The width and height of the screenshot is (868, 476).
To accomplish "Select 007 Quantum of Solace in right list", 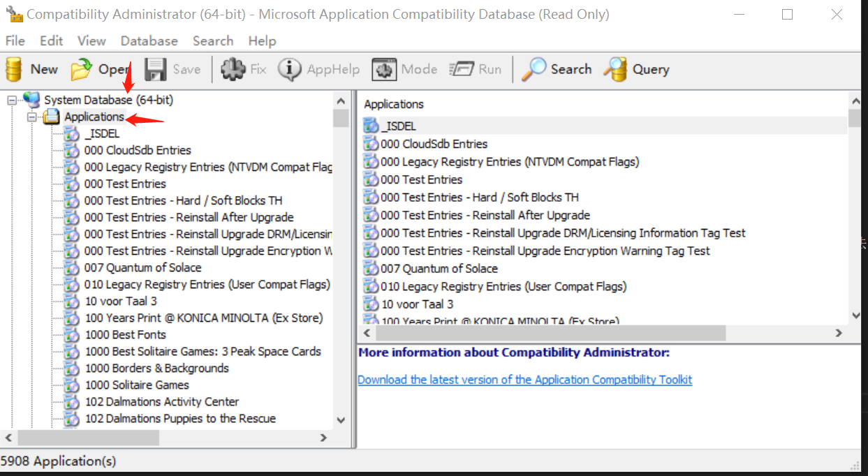I will [439, 268].
